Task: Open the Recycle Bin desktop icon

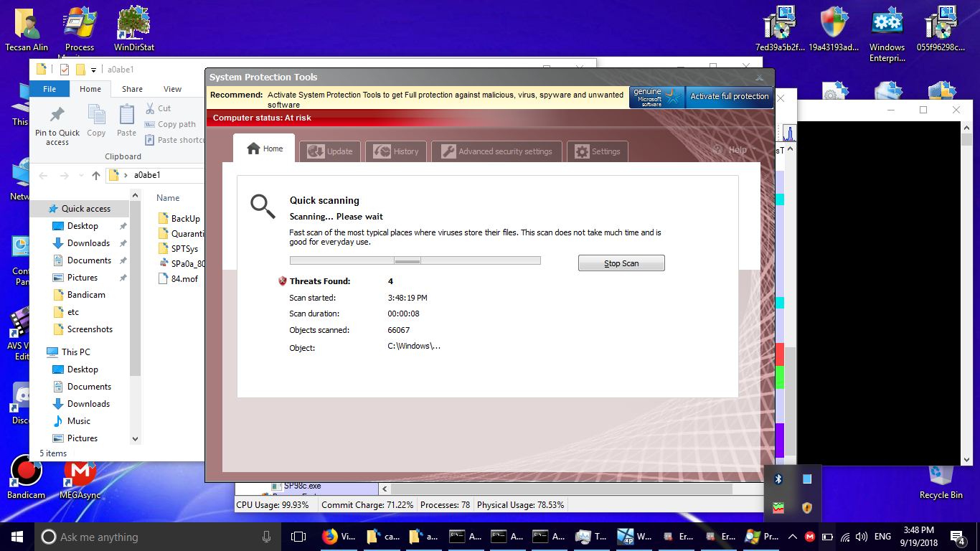Action: [x=941, y=479]
